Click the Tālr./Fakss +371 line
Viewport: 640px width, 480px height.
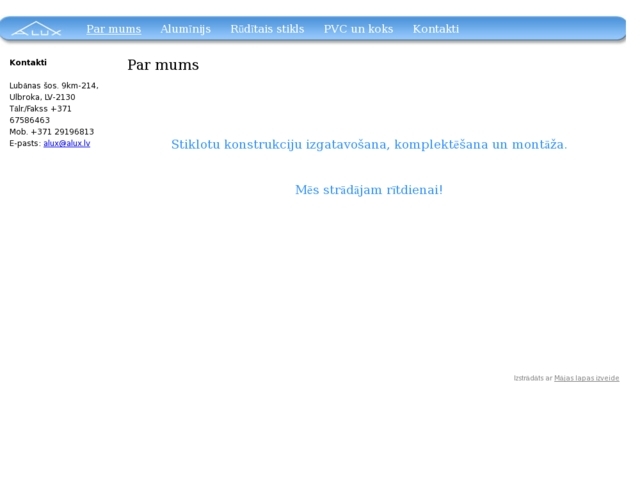[40, 109]
